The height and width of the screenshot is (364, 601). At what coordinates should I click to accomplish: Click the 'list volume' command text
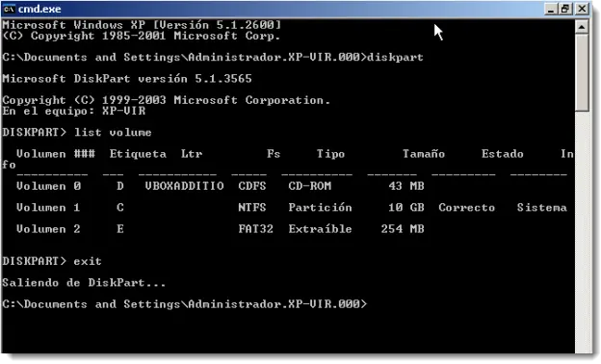coord(113,133)
